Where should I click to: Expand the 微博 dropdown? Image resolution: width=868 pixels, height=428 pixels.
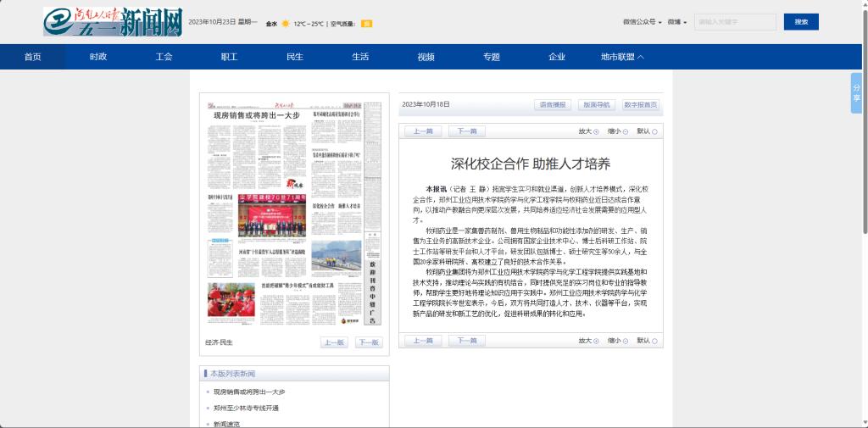676,22
